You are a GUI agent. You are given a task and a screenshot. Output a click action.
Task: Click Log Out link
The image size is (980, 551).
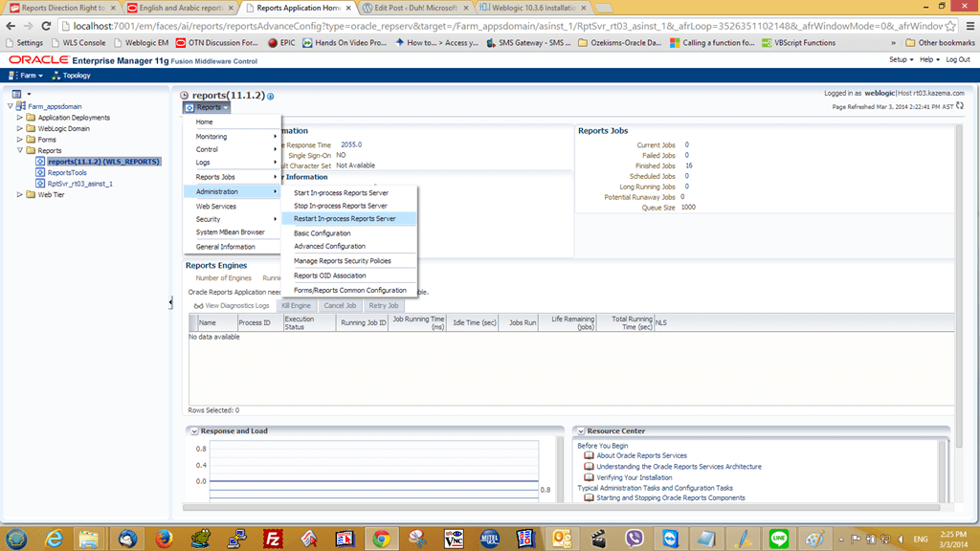pyautogui.click(x=957, y=59)
